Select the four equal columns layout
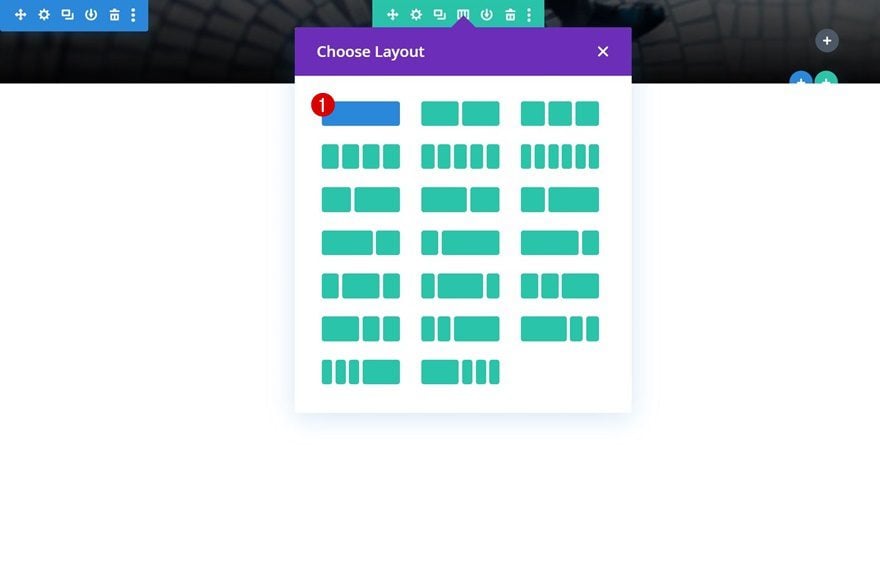Image resolution: width=880 pixels, height=575 pixels. click(361, 157)
